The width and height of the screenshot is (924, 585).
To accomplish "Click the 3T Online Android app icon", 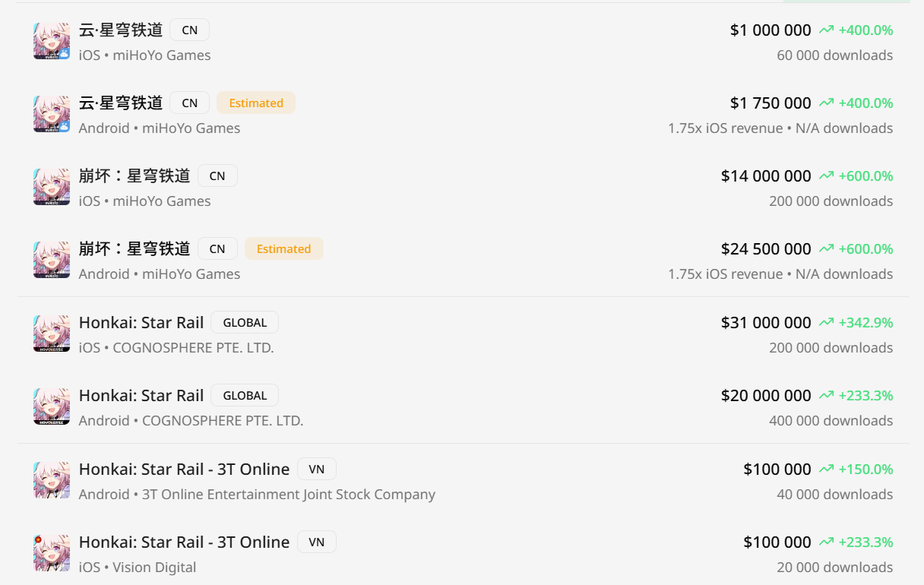I will 52,480.
